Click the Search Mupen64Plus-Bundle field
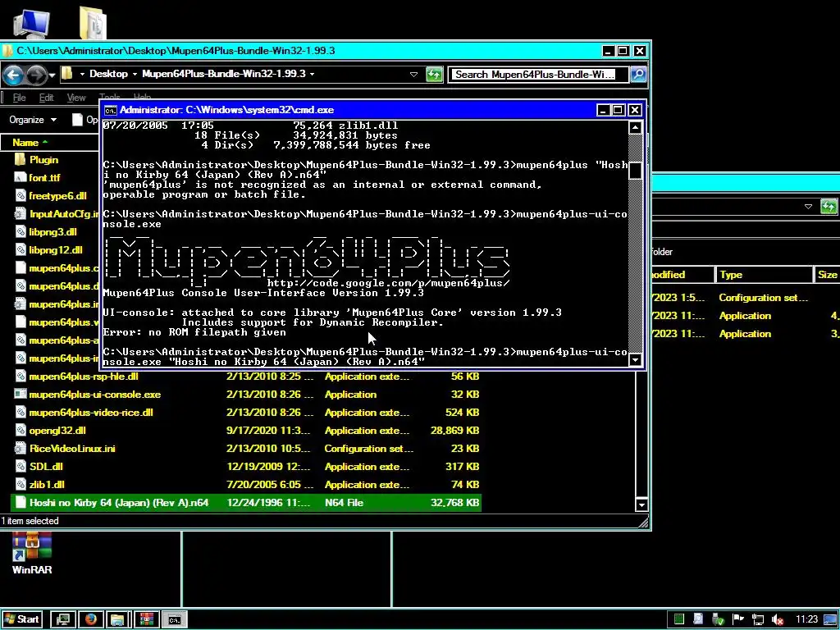This screenshot has width=840, height=630. (538, 75)
